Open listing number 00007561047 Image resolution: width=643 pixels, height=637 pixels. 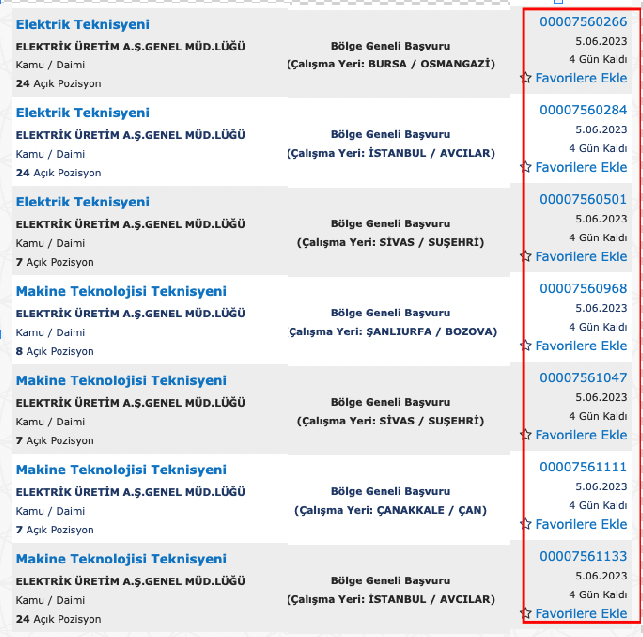(x=583, y=377)
